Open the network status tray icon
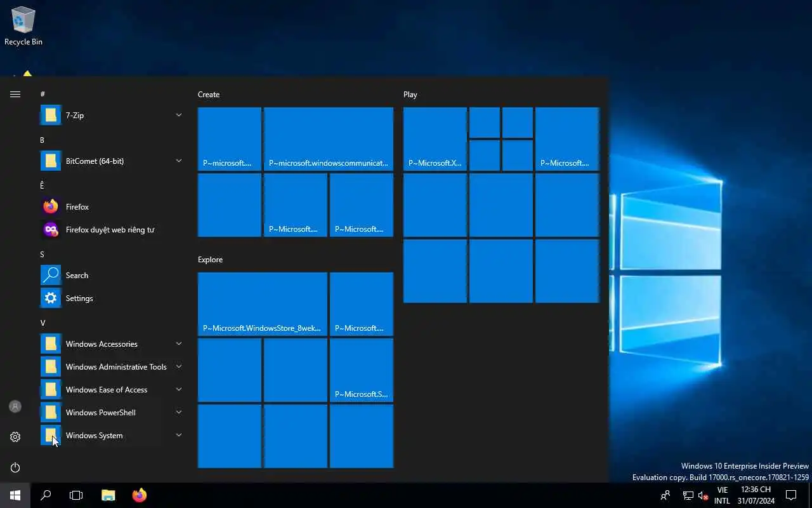The height and width of the screenshot is (508, 812). tap(688, 495)
